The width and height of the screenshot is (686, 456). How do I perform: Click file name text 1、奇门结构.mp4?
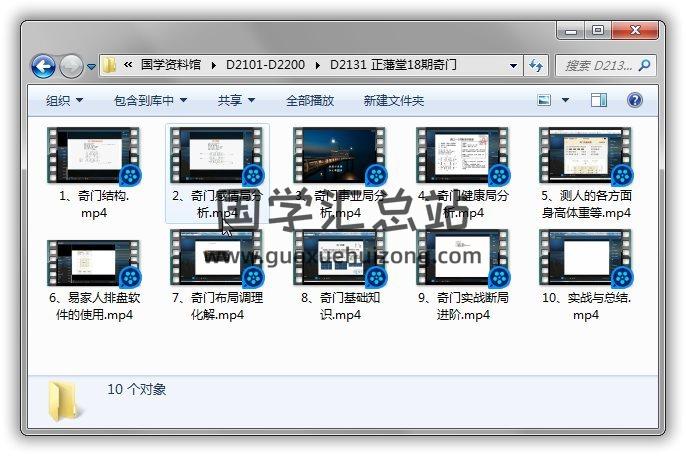[94, 204]
